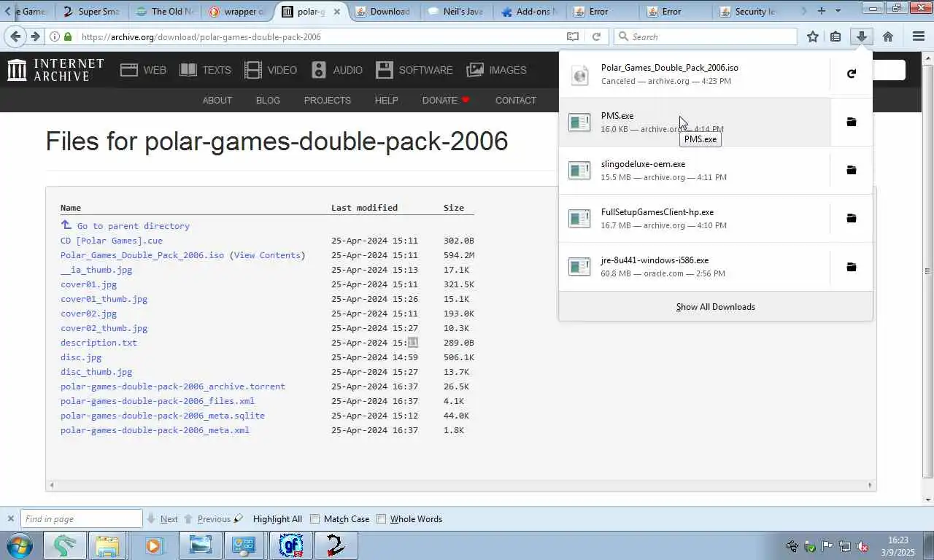Go back to the previous page
The width and height of the screenshot is (934, 560).
coord(15,36)
